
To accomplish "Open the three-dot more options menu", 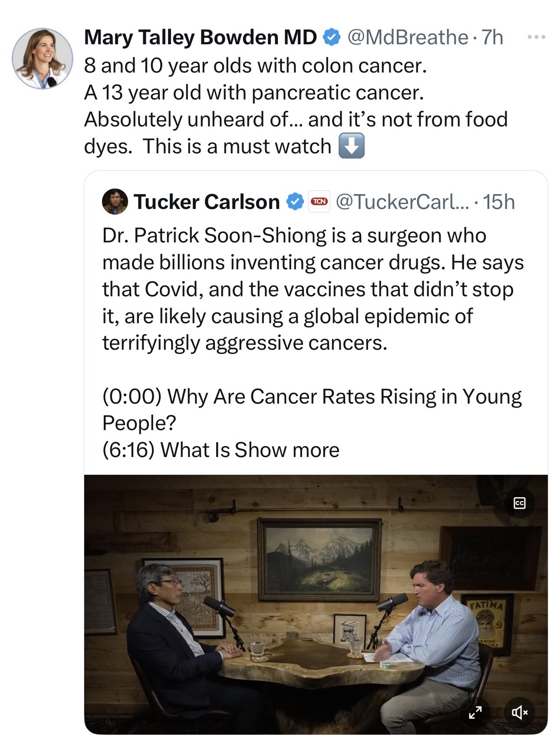I will [x=536, y=37].
